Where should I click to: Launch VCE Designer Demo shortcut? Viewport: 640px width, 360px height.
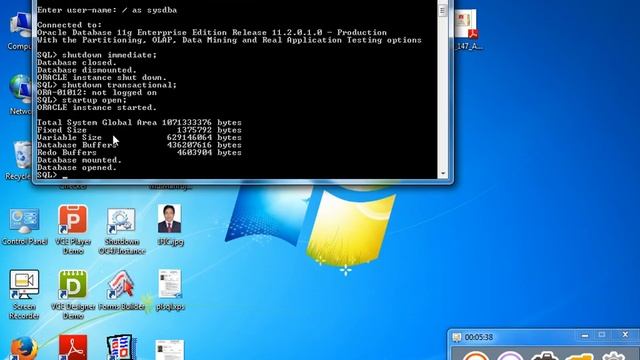(73, 294)
